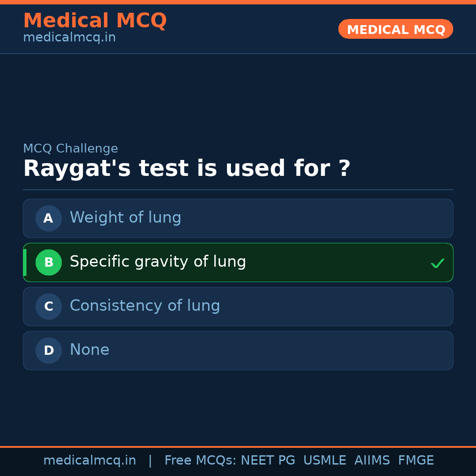Click the circular letter C icon
Screen dimensions: 476x476
click(48, 306)
